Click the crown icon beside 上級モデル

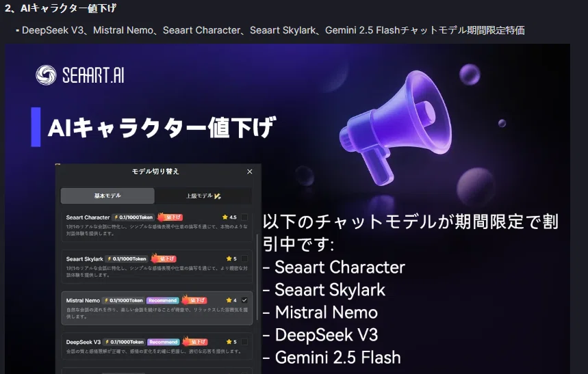pyautogui.click(x=218, y=196)
